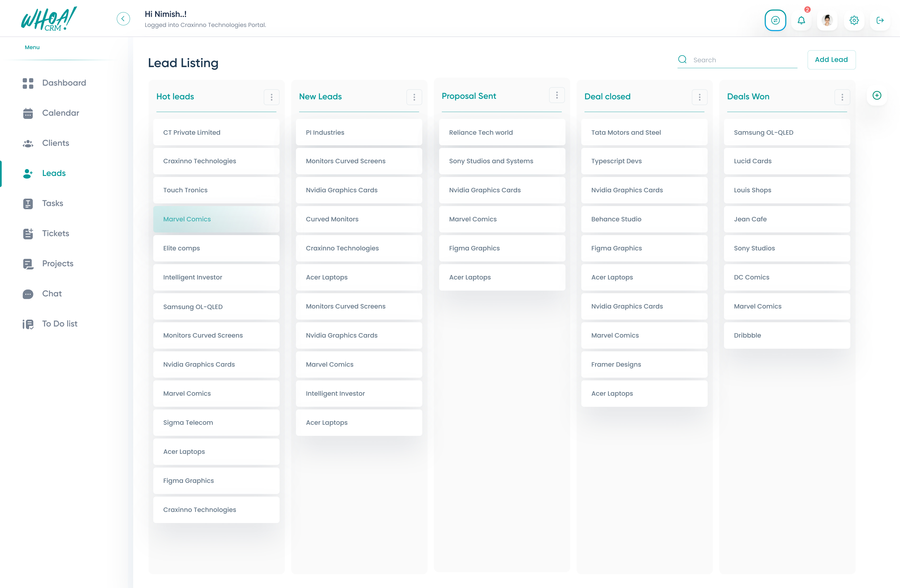Open notifications bell icon
This screenshot has height=588, width=900.
801,20
